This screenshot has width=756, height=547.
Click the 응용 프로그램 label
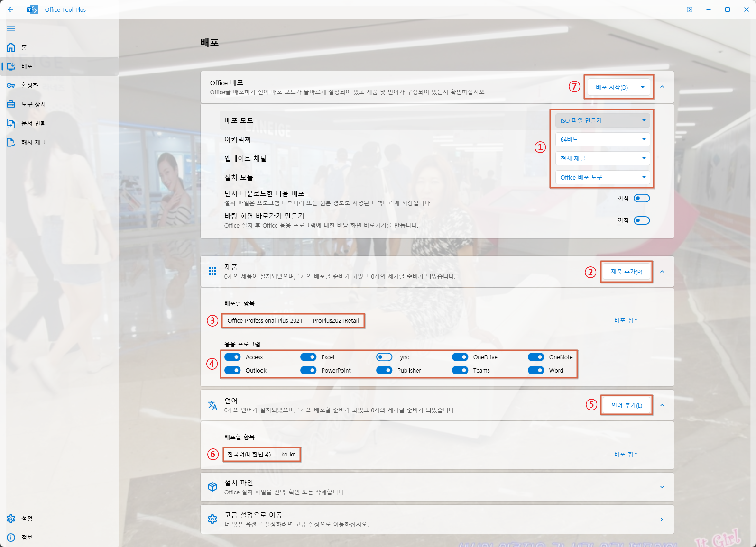pyautogui.click(x=242, y=344)
